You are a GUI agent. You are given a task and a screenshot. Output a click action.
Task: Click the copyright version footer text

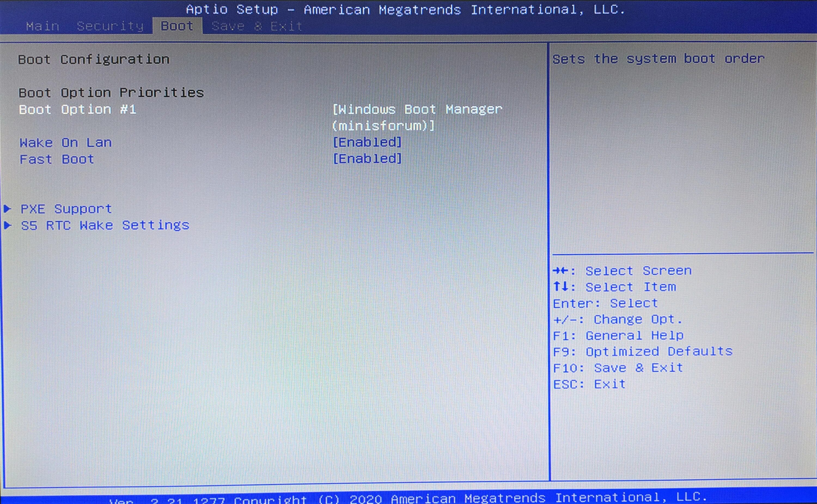click(408, 498)
